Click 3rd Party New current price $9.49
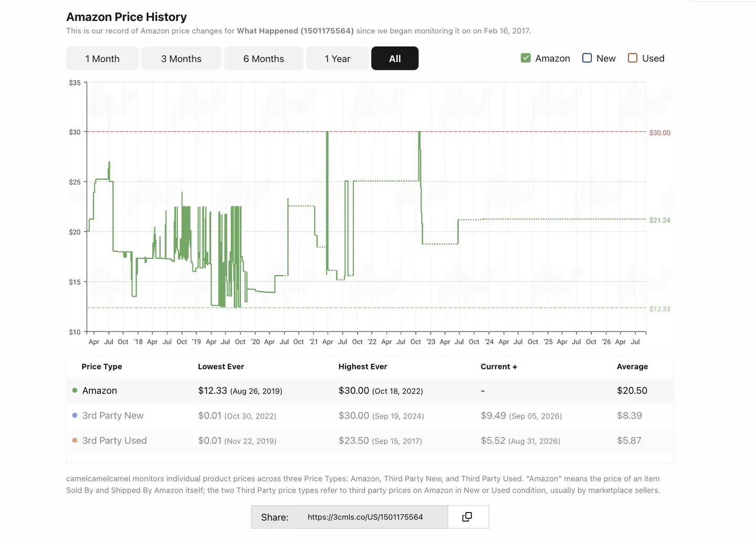This screenshot has height=542, width=756. point(493,415)
